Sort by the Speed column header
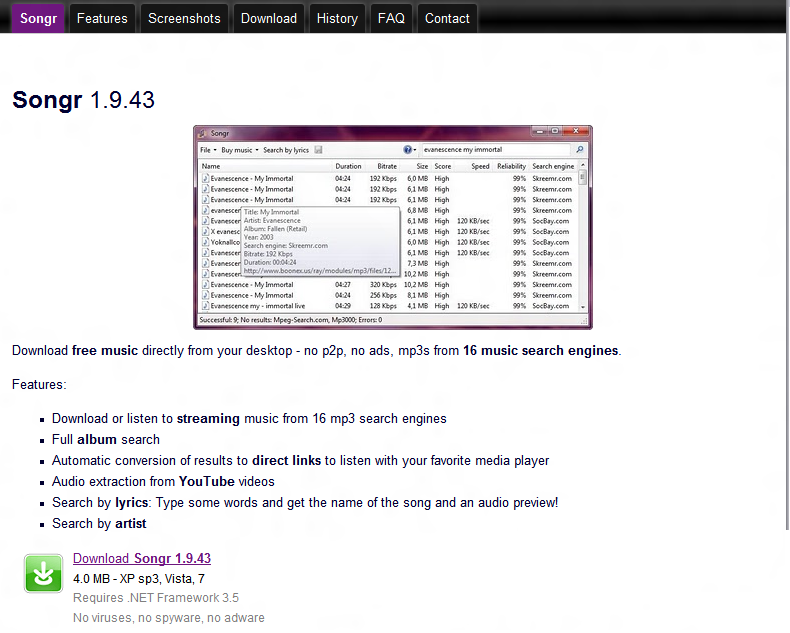Image resolution: width=790 pixels, height=633 pixels. 480,166
